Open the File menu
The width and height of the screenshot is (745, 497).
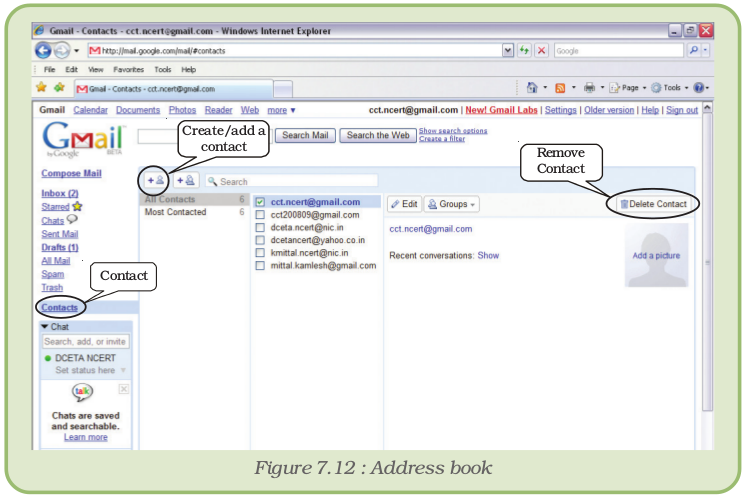coord(49,70)
